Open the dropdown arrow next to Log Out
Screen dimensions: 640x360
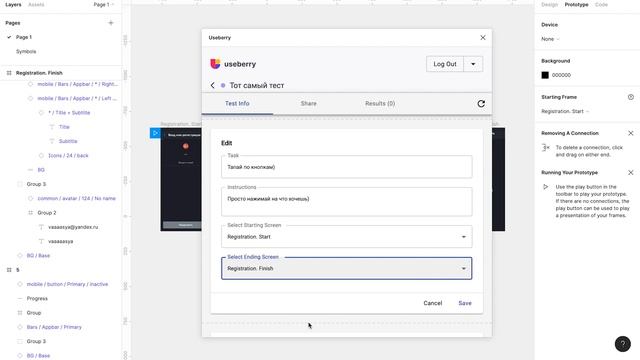click(x=473, y=64)
